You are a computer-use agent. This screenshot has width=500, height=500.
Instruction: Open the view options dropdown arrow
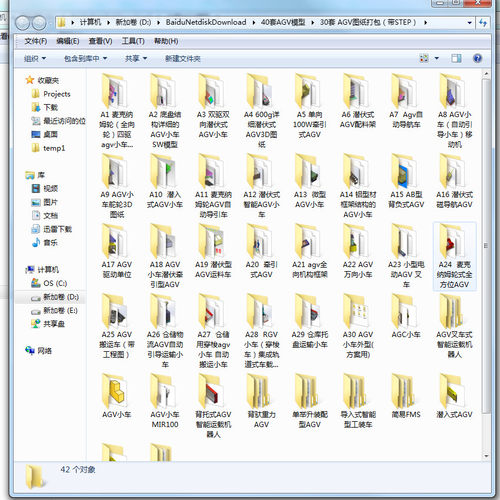click(437, 59)
